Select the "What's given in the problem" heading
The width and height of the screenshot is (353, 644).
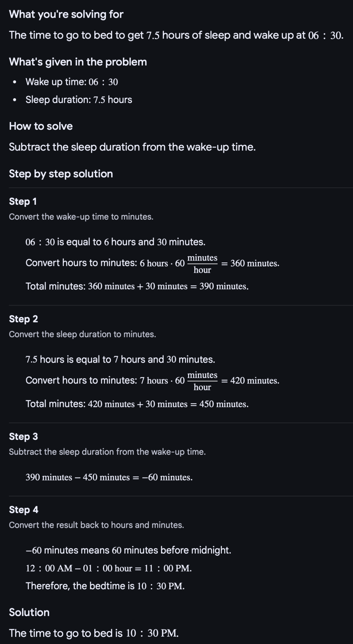point(78,62)
